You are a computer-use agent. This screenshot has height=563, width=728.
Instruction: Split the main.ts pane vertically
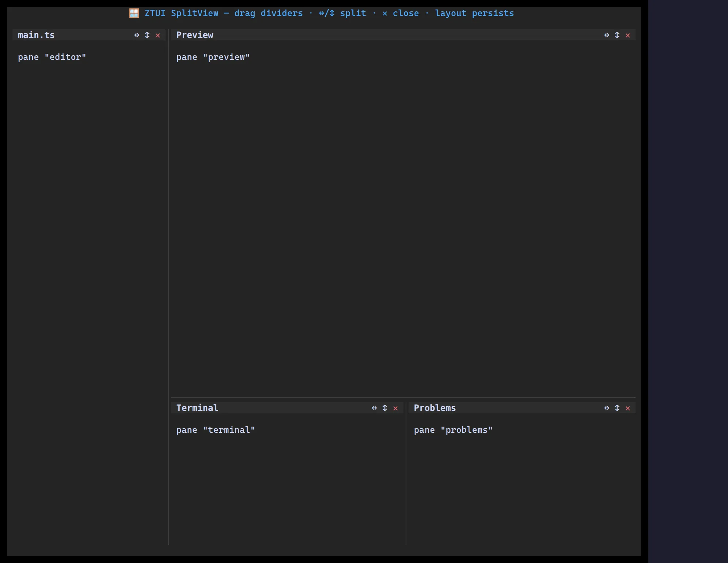(147, 35)
